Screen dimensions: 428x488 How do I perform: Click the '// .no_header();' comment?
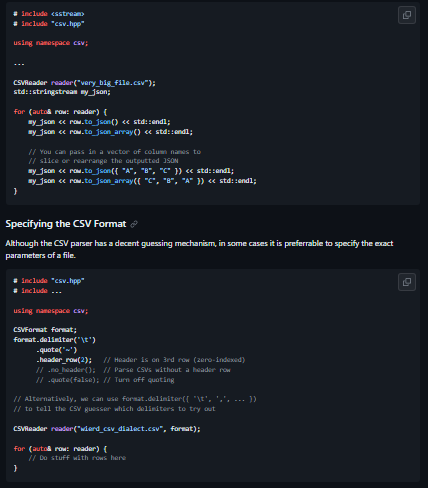click(x=66, y=370)
